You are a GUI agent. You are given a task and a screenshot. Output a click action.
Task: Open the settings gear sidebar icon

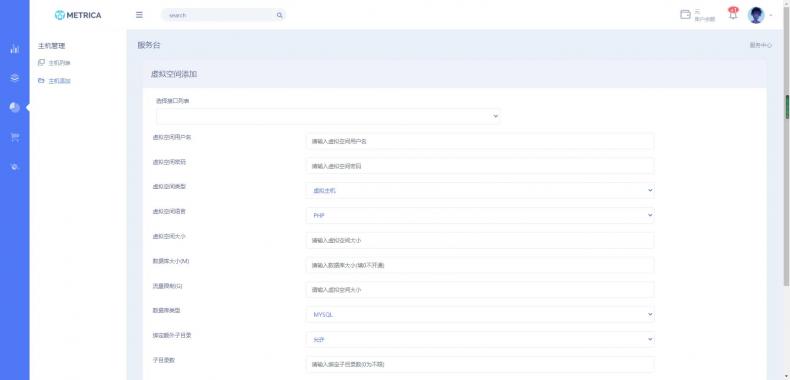15,166
